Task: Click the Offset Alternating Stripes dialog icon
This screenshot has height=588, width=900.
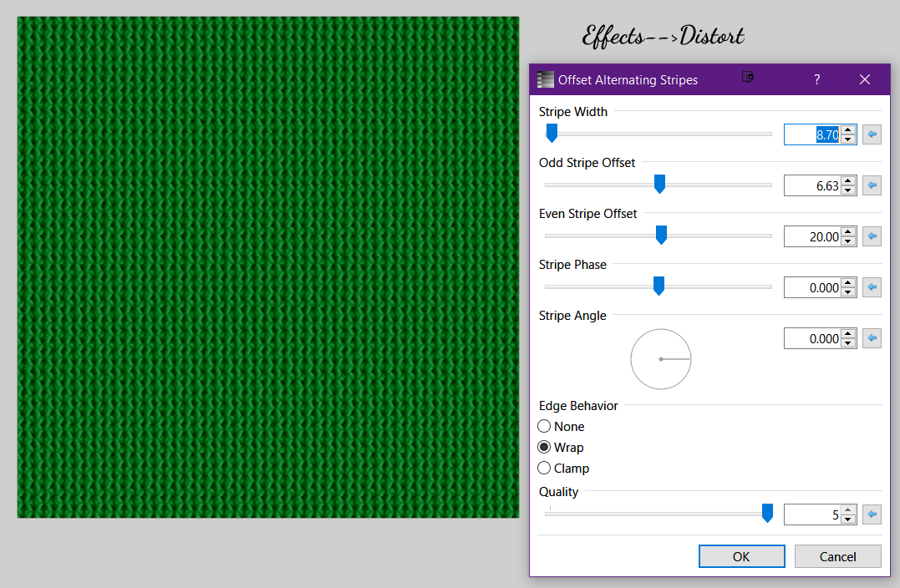Action: (546, 79)
